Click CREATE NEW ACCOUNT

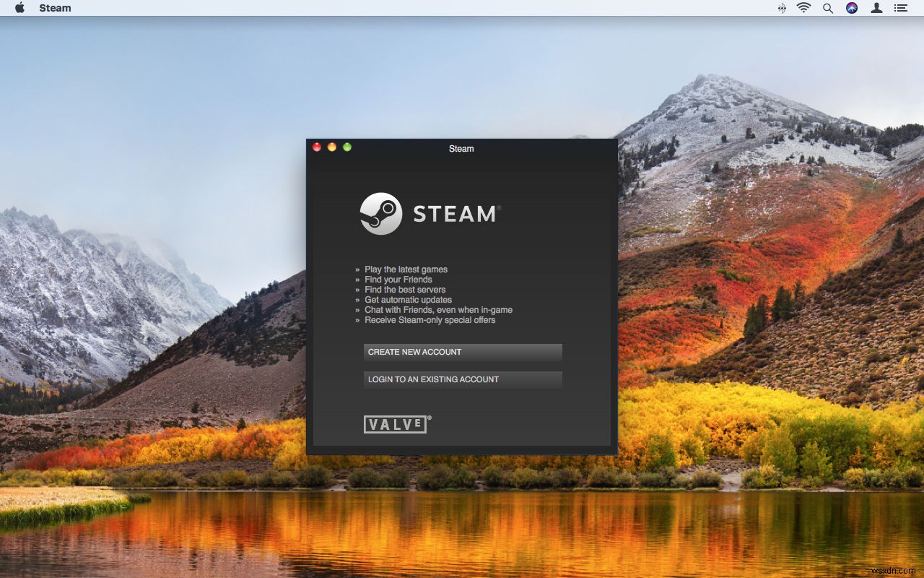point(462,352)
